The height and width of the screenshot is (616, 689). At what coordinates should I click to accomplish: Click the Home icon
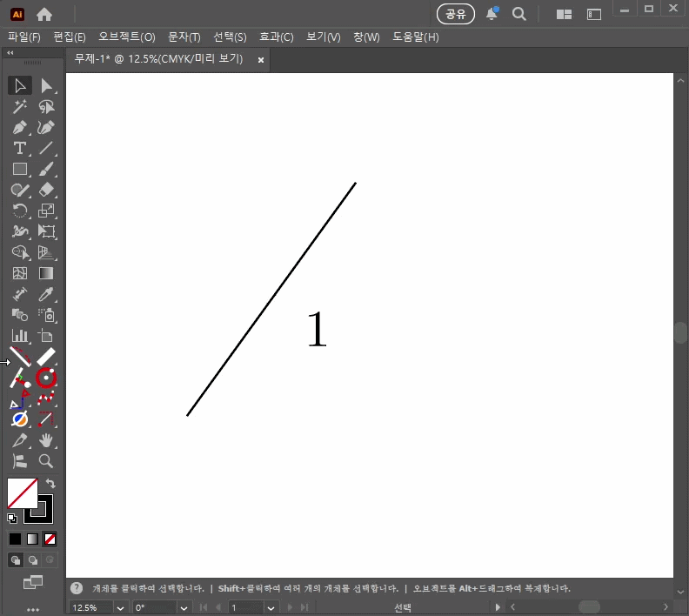pyautogui.click(x=44, y=15)
